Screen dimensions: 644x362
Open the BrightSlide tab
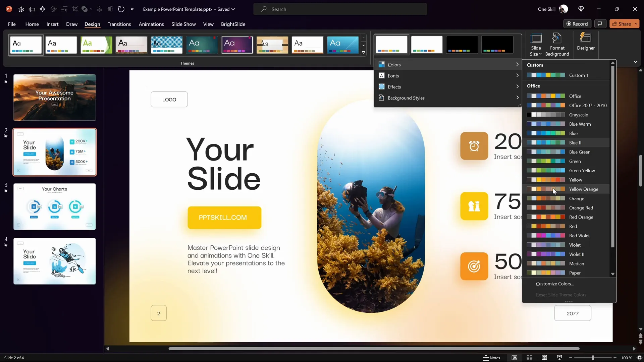tap(233, 24)
